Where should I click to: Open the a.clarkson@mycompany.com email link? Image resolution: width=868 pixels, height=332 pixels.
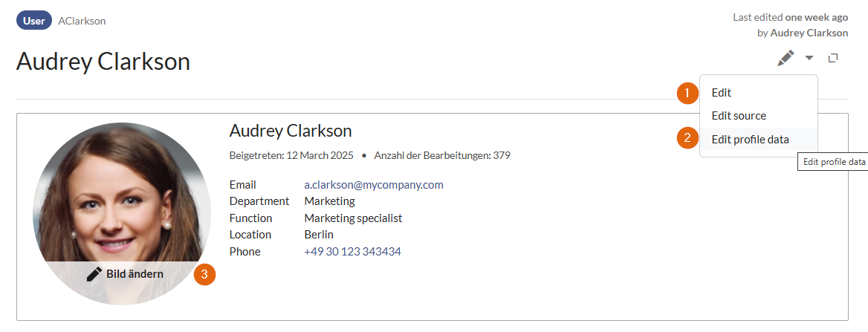(x=373, y=185)
